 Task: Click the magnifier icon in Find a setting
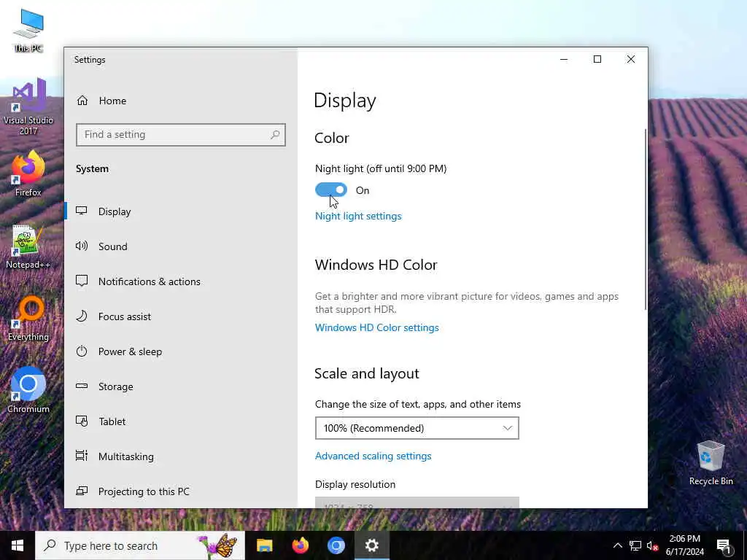click(x=275, y=135)
